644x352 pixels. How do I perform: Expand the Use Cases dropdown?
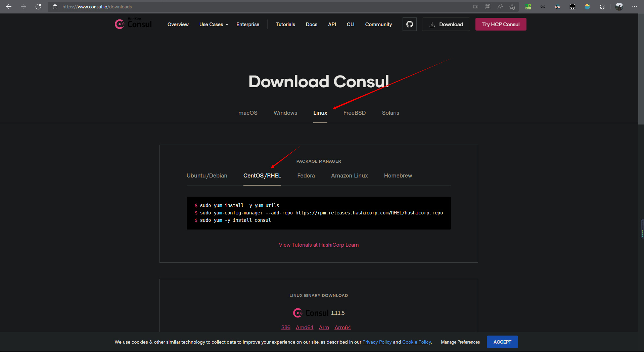214,24
